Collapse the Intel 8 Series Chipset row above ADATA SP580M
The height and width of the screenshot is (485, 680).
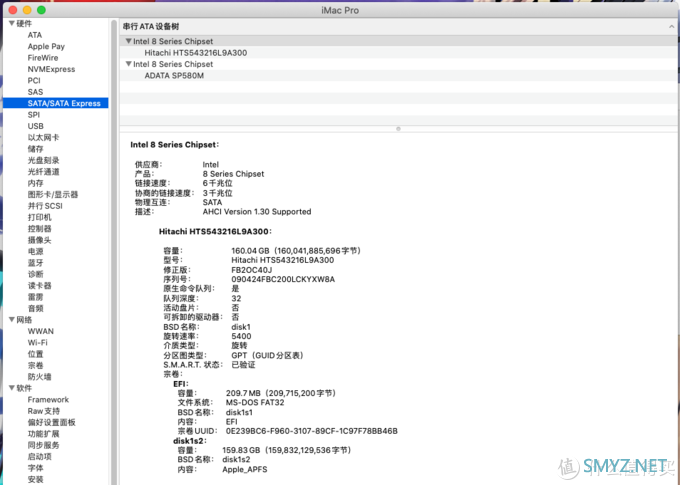point(128,64)
